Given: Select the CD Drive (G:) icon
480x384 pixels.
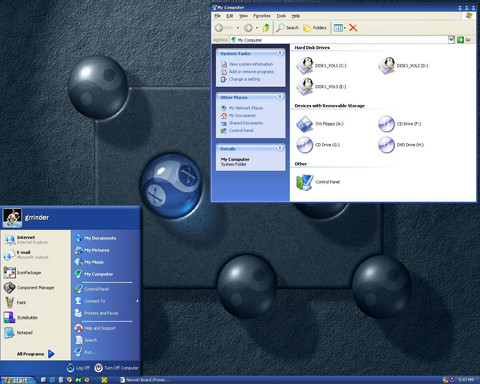Looking at the screenshot, I should tap(305, 145).
